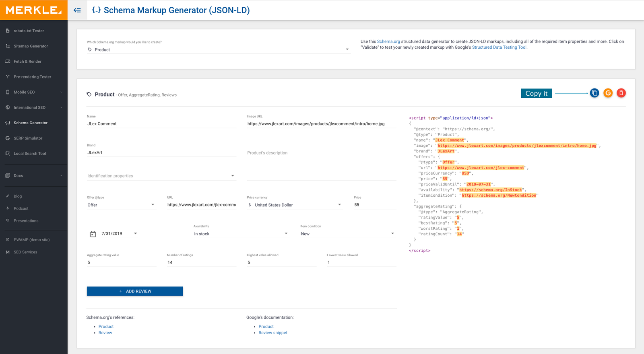Click the Lowest value allowed field
Viewport: 644px width, 354px height.
(x=362, y=262)
